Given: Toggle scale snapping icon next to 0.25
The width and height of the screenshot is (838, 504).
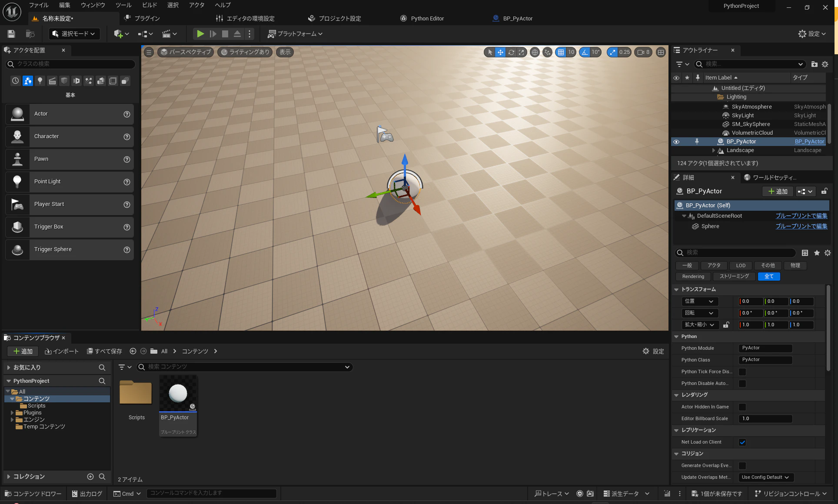Looking at the screenshot, I should 612,52.
